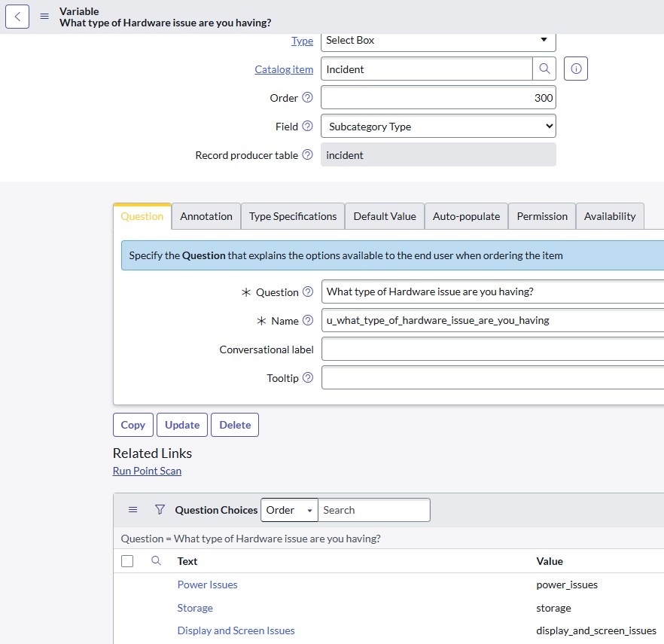Show help icon next to Question
This screenshot has height=644, width=664.
pyautogui.click(x=308, y=291)
